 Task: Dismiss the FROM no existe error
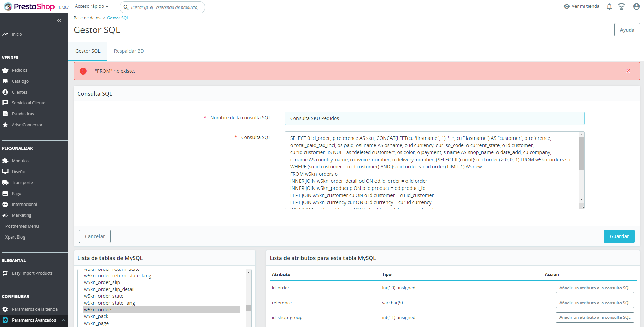[628, 71]
